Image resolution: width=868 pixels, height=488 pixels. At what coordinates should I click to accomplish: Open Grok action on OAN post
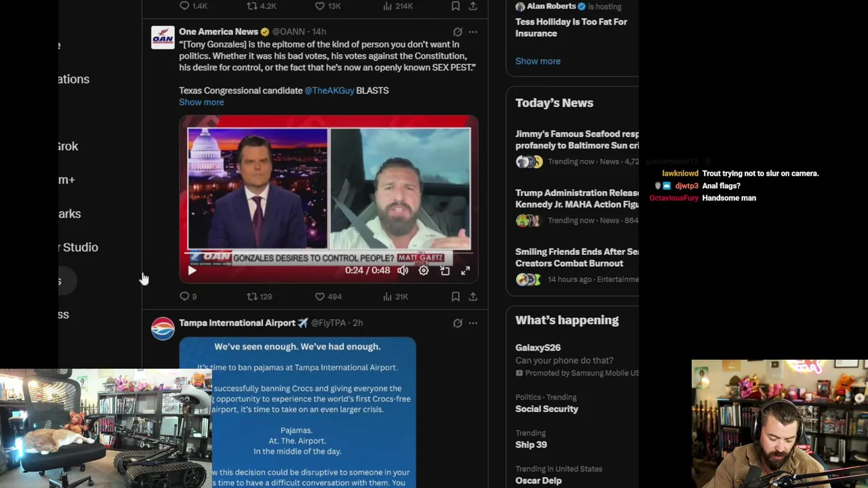[458, 32]
